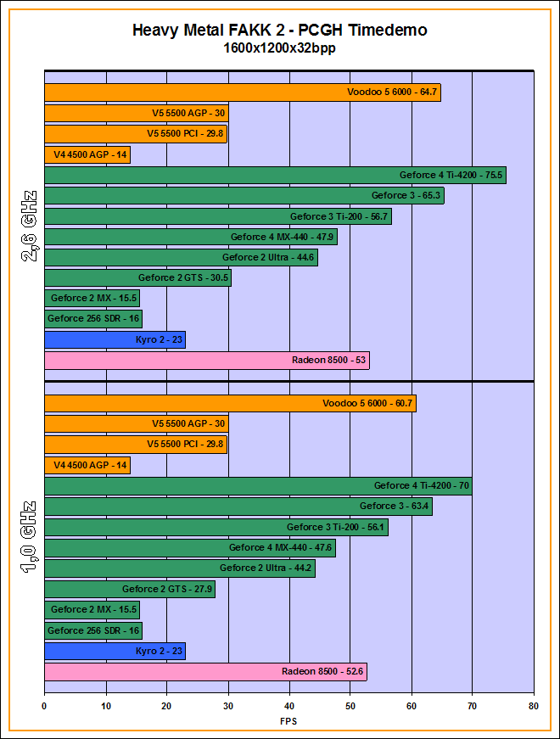Click the Geforce 2 Ultra - 44.6 bar
The height and width of the screenshot is (739, 560).
[181, 257]
